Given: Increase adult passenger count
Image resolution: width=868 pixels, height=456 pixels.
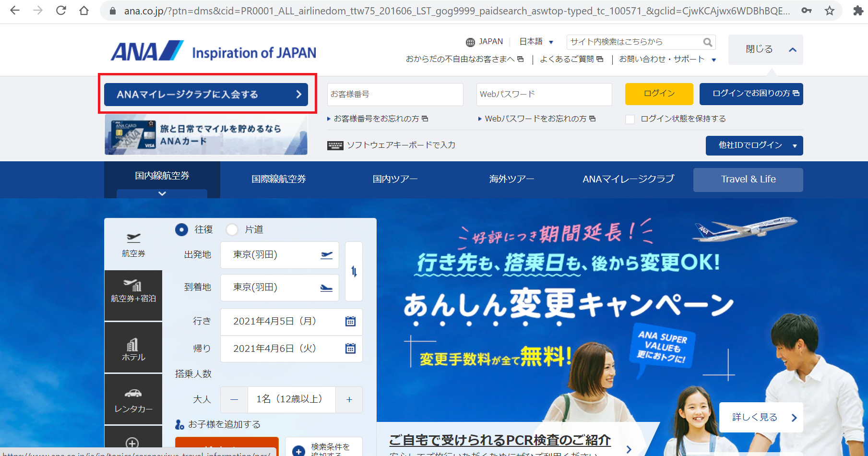Looking at the screenshot, I should tap(349, 399).
